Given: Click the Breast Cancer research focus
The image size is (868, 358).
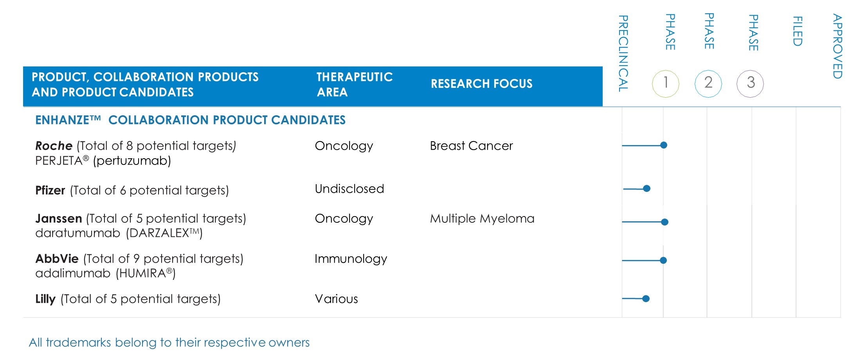Looking at the screenshot, I should point(471,146).
